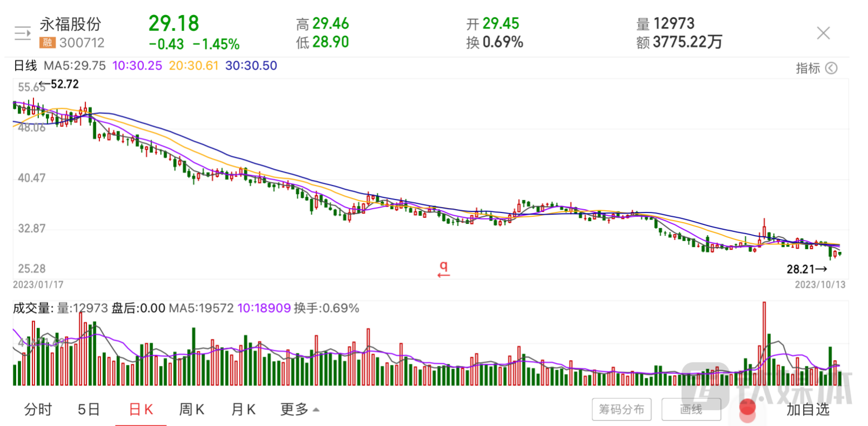Click the purple MA10 value label

click(x=137, y=66)
